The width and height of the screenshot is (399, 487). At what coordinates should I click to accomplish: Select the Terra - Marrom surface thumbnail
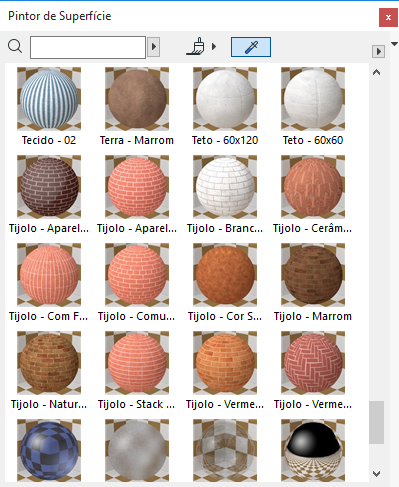click(x=137, y=99)
